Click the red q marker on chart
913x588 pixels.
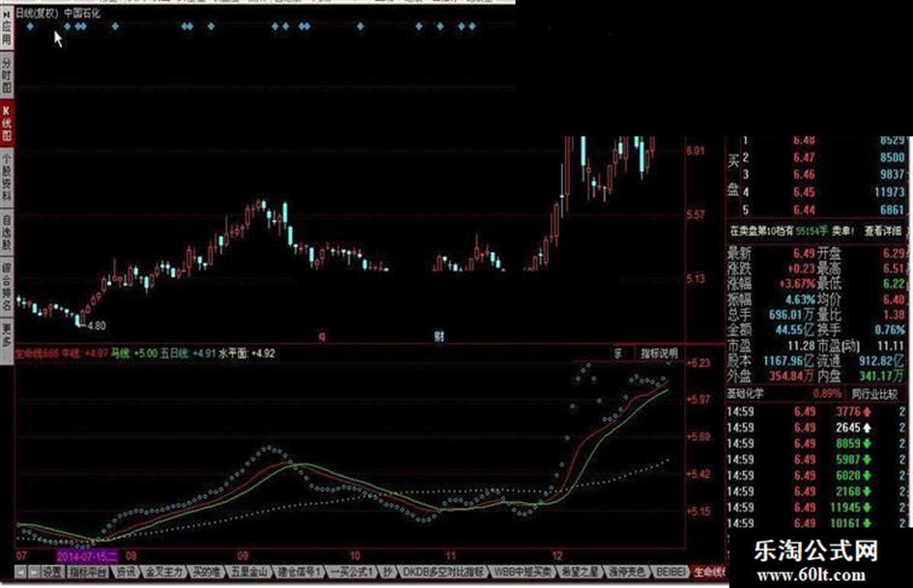point(322,336)
